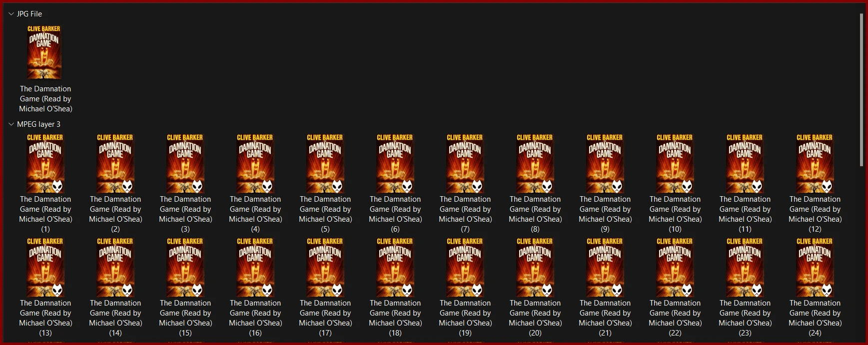Select MP3 file numbered (6)

[x=395, y=183]
